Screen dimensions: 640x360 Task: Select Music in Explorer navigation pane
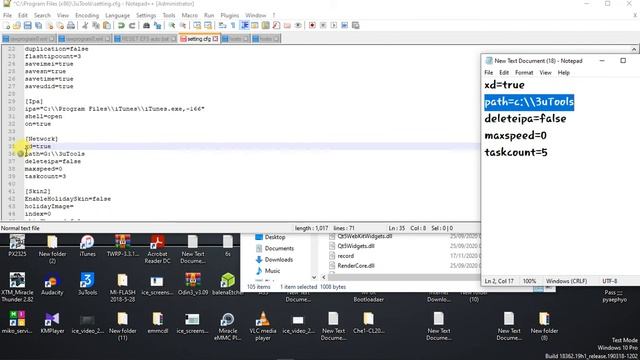click(x=268, y=271)
